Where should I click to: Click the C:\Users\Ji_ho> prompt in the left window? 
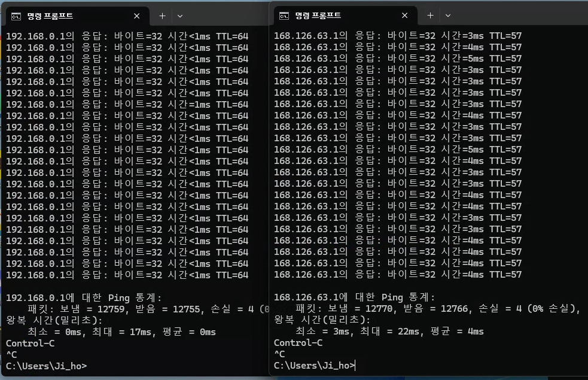[x=47, y=366]
